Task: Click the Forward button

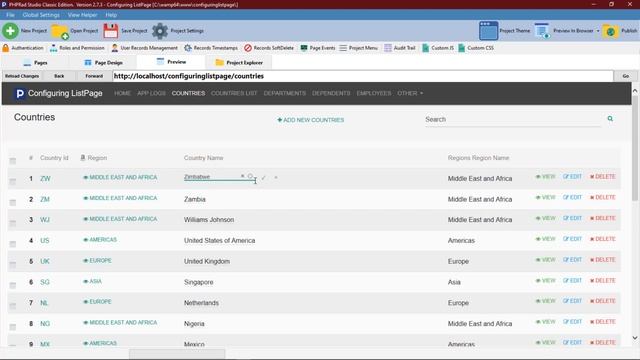Action: point(94,76)
